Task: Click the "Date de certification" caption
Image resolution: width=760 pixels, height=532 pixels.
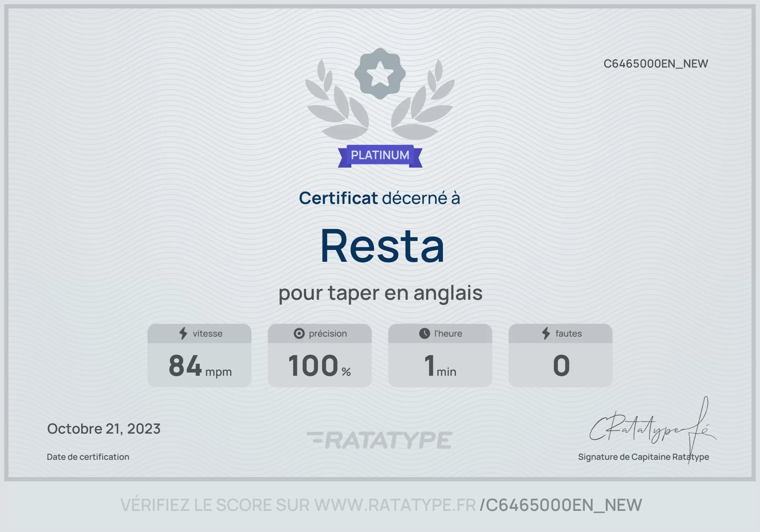Action: click(88, 457)
